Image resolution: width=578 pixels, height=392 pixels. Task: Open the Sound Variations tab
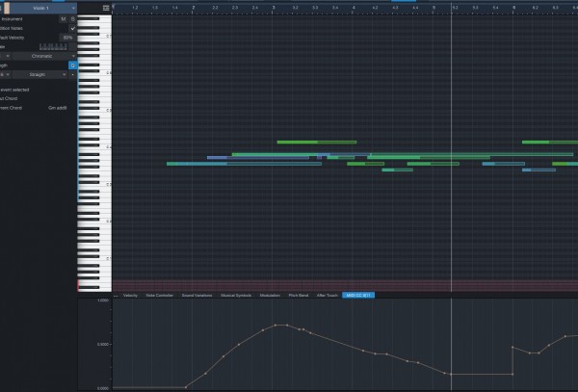[197, 295]
